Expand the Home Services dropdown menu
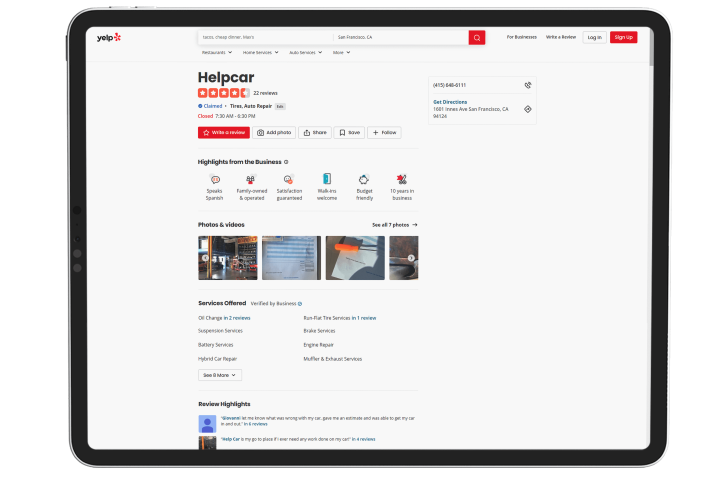This screenshot has height=480, width=713. pyautogui.click(x=261, y=52)
